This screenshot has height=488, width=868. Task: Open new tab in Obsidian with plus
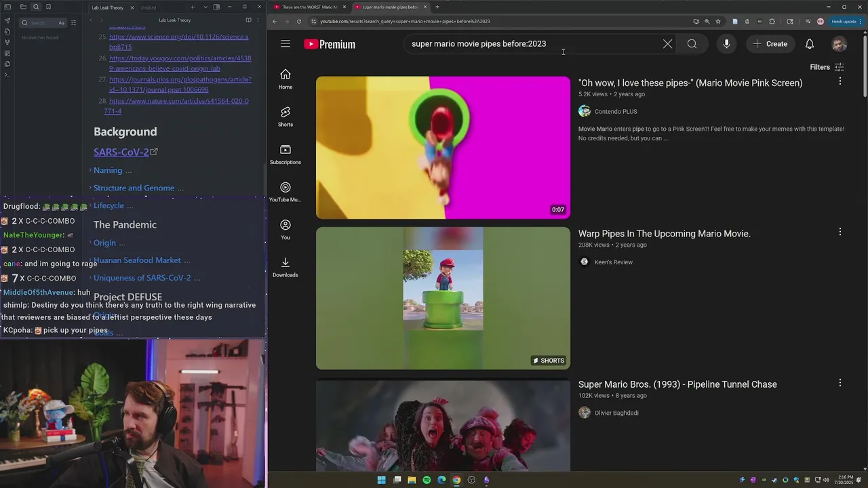193,7
